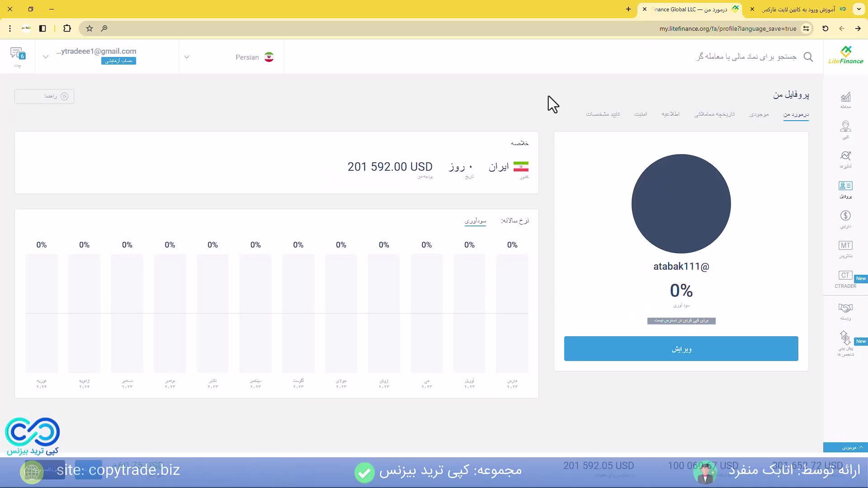Image resolution: width=868 pixels, height=488 pixels.
Task: Expand the account email dropdown chevron
Action: click(x=46, y=57)
